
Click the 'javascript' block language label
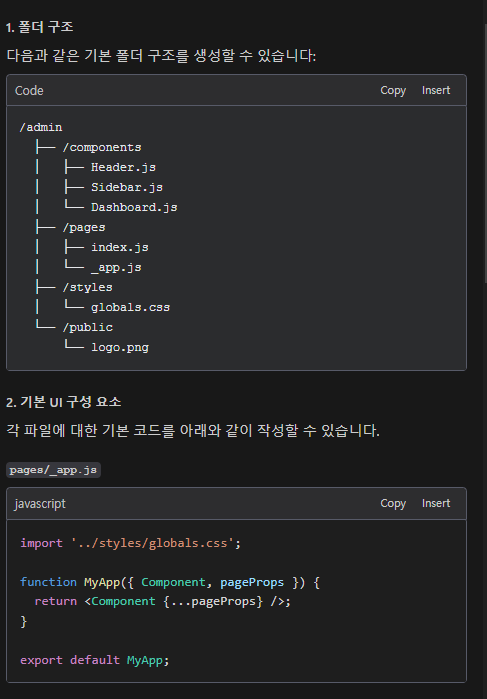point(40,504)
